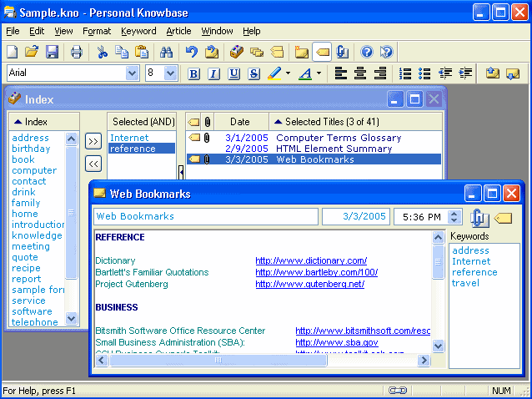532x399 pixels.
Task: Click the next article down-arrow folder icon
Action: [513, 73]
